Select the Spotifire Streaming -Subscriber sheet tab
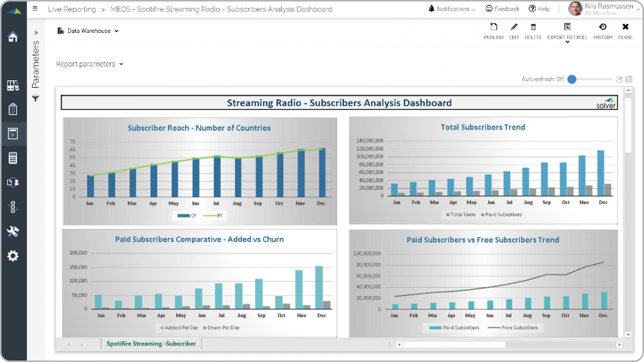Viewport: 644px width, 362px height. [151, 344]
